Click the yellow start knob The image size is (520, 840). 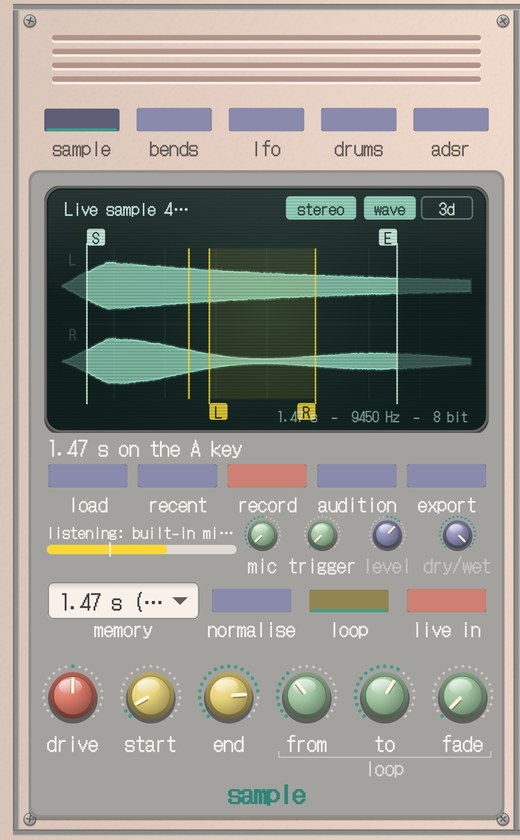[150, 695]
